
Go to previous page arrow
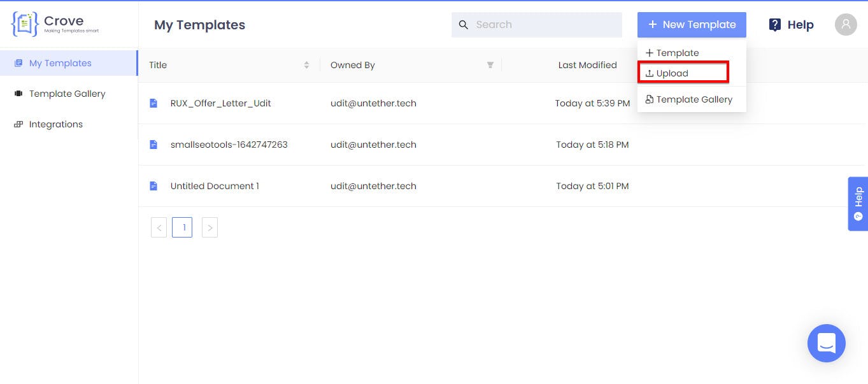coord(159,227)
